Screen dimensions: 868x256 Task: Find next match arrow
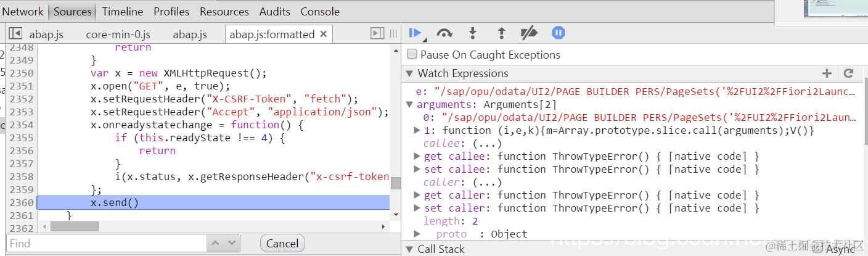tap(231, 243)
